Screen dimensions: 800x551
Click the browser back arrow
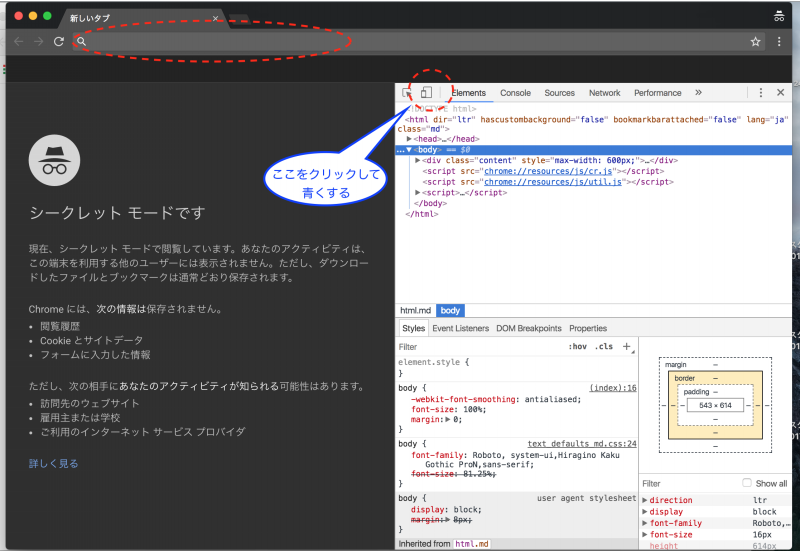click(19, 41)
